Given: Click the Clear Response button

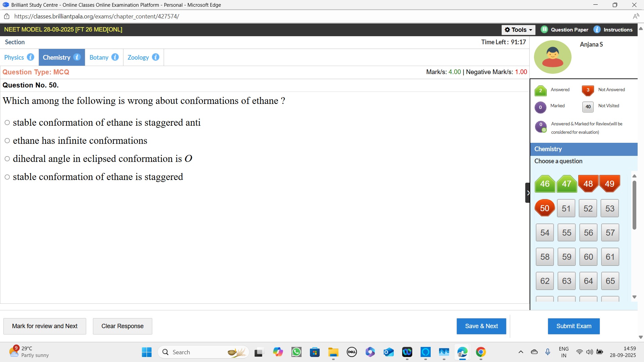Looking at the screenshot, I should pyautogui.click(x=122, y=326).
